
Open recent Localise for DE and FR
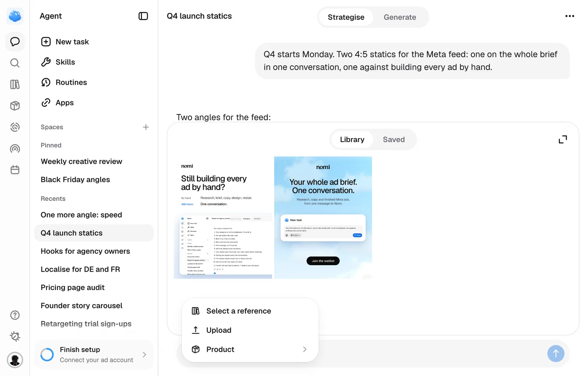click(x=94, y=270)
